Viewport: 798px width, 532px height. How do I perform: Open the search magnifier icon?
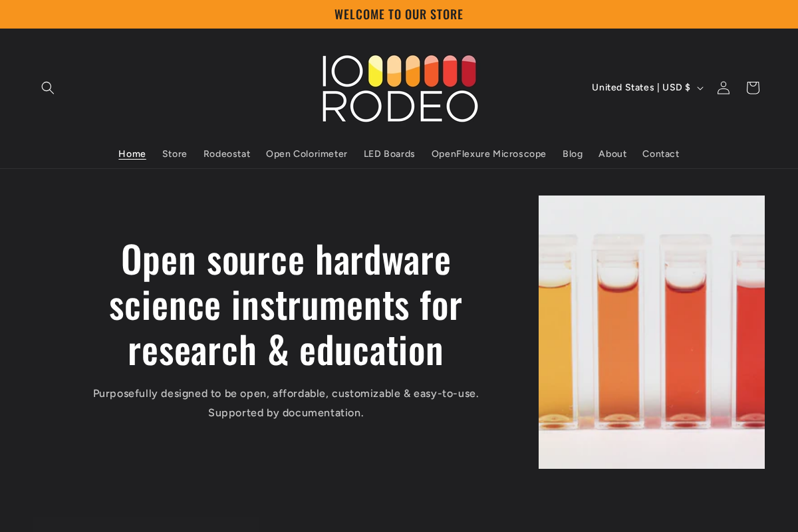[47, 87]
